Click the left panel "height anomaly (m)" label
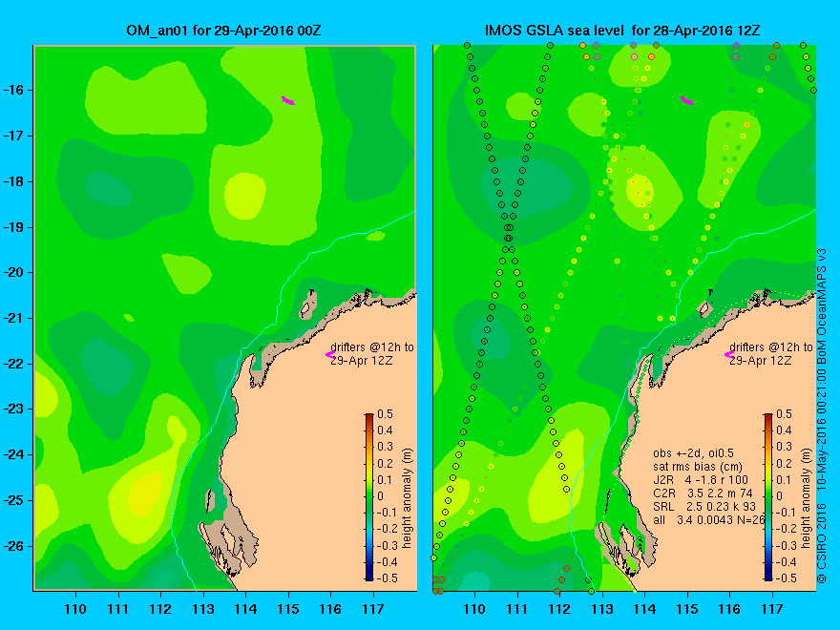This screenshot has height=630, width=840. click(x=408, y=498)
